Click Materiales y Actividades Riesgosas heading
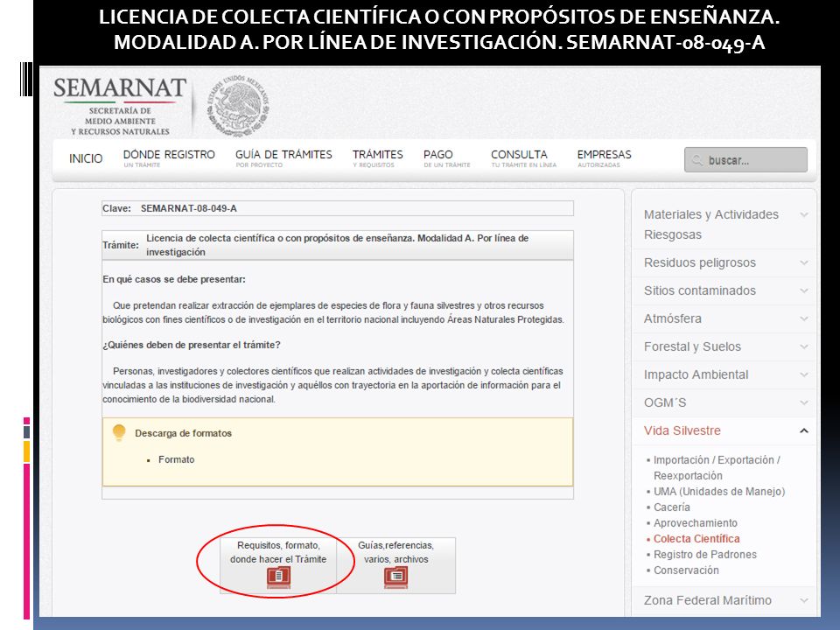The image size is (840, 630). pos(710,225)
